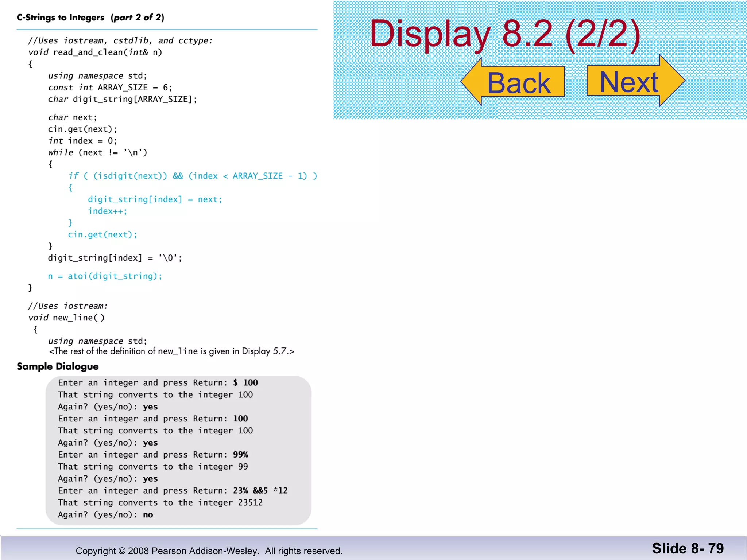Screen dimensions: 747x560
Task: Click the blue 'cin.get(next);' line inside loop
Action: (102, 234)
